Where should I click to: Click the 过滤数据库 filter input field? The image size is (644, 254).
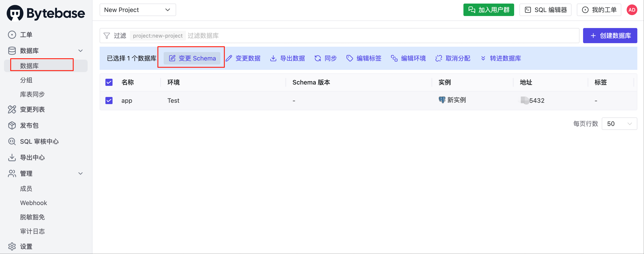pos(382,36)
